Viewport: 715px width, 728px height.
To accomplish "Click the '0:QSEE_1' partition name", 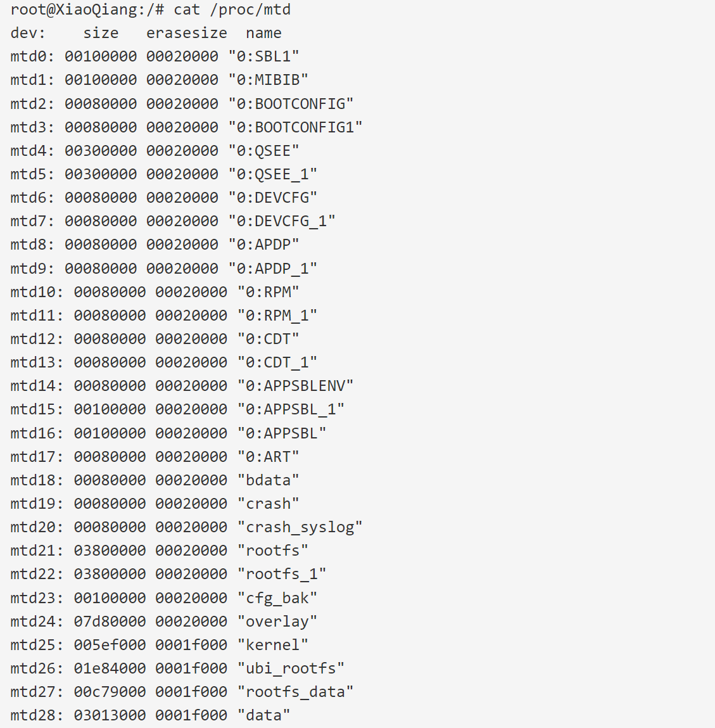I will (273, 175).
